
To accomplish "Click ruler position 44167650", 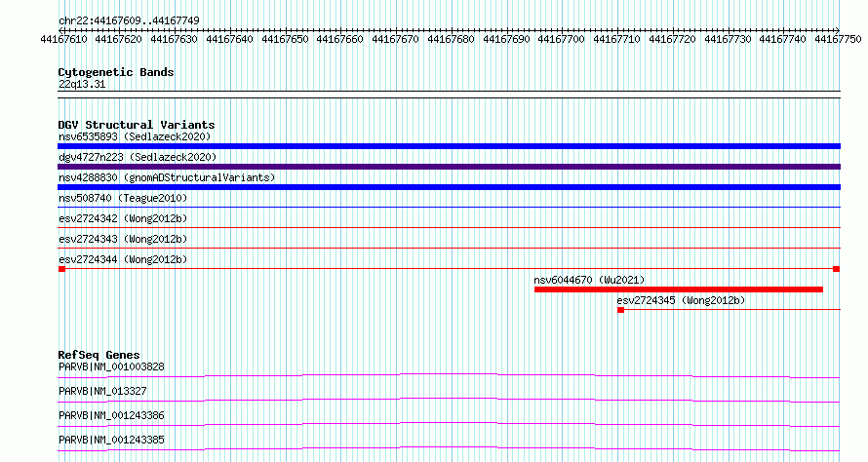I will tap(285, 39).
